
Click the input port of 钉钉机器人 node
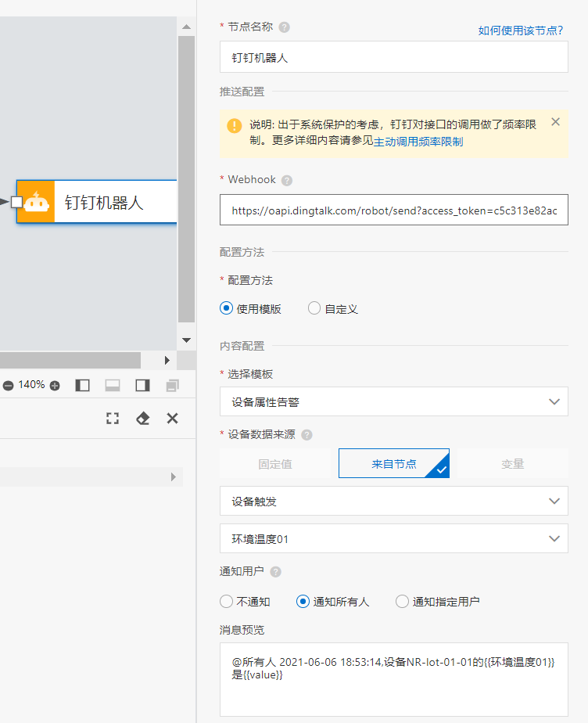coord(16,202)
